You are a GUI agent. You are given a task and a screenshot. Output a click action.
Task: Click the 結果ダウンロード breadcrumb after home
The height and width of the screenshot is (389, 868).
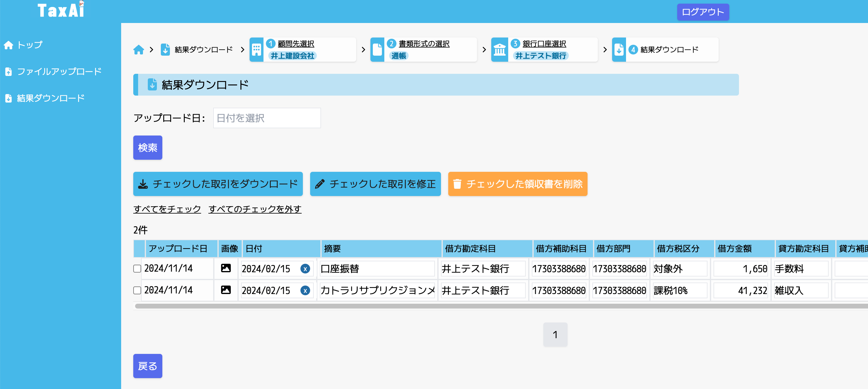204,50
